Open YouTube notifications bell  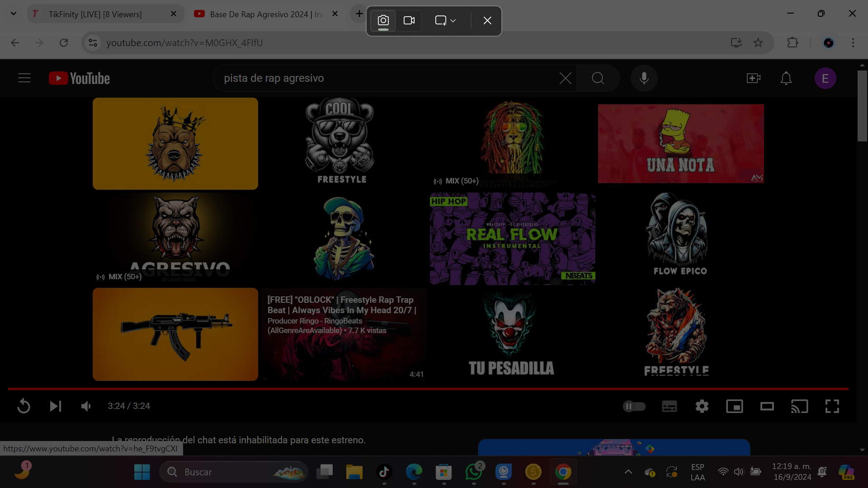coord(786,78)
